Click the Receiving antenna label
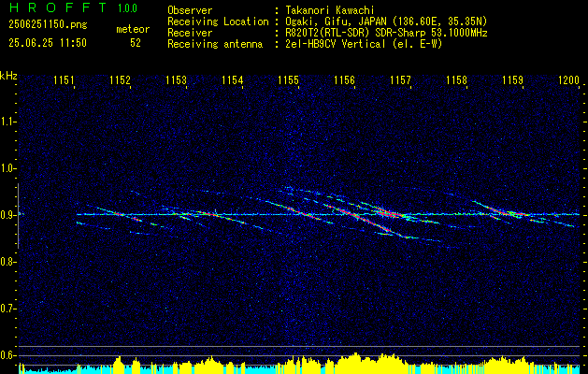Image resolution: width=588 pixels, height=374 pixels. (x=215, y=44)
